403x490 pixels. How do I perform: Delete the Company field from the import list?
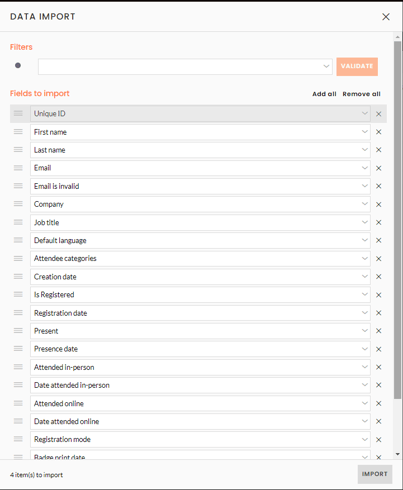point(379,204)
